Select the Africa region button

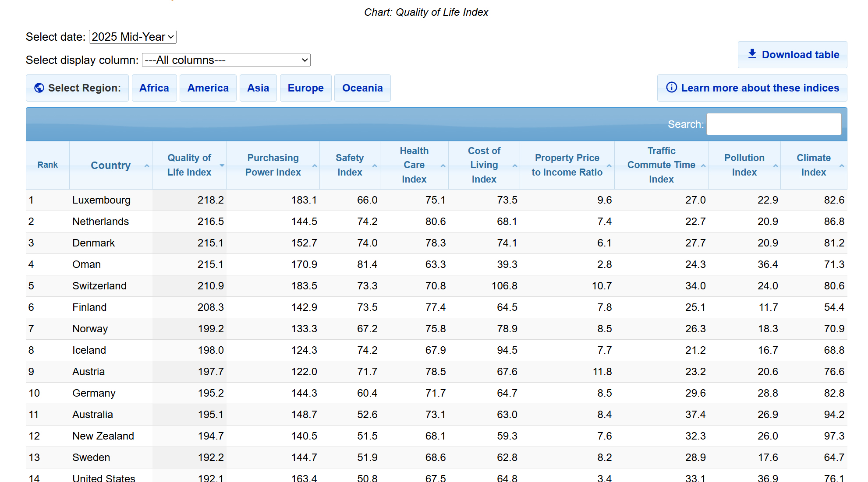click(x=154, y=88)
